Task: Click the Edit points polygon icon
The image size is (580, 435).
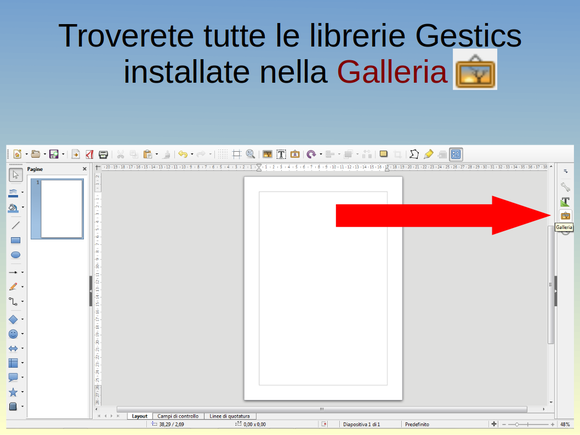Action: click(414, 154)
